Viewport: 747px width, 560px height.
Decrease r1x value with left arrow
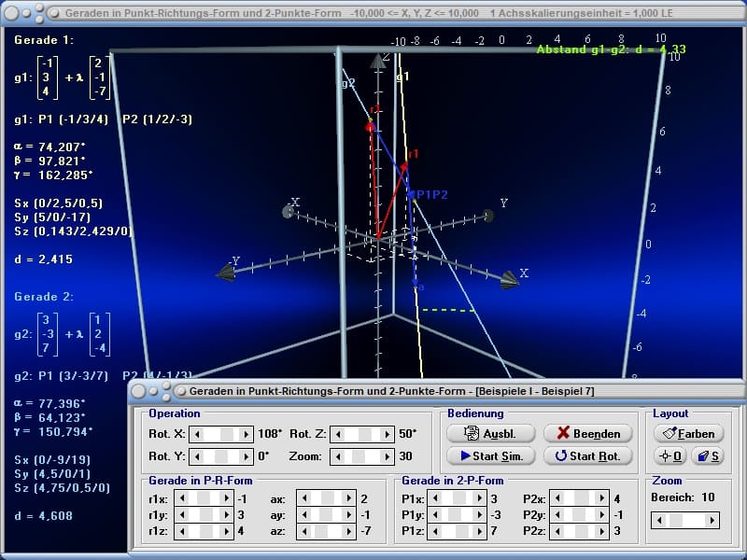coord(182,498)
